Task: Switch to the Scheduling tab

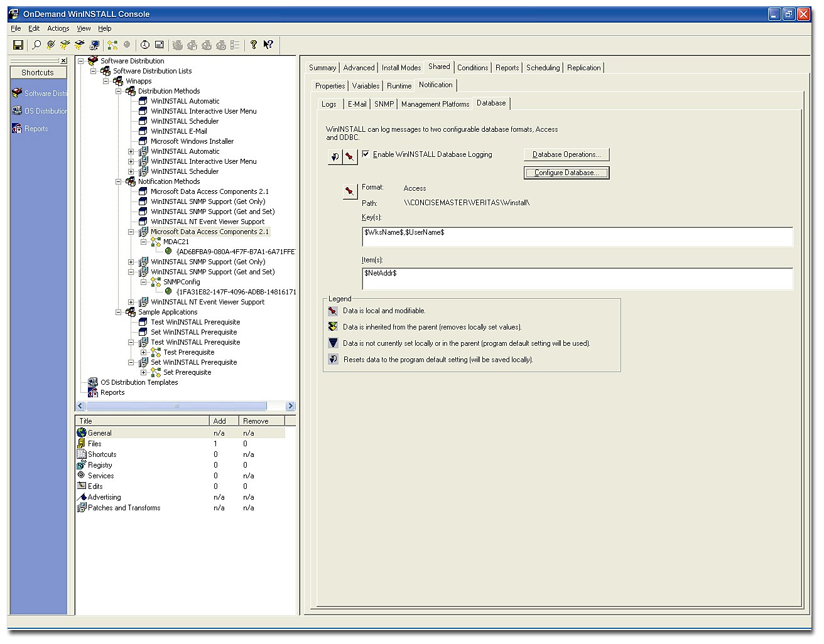Action: (x=543, y=68)
